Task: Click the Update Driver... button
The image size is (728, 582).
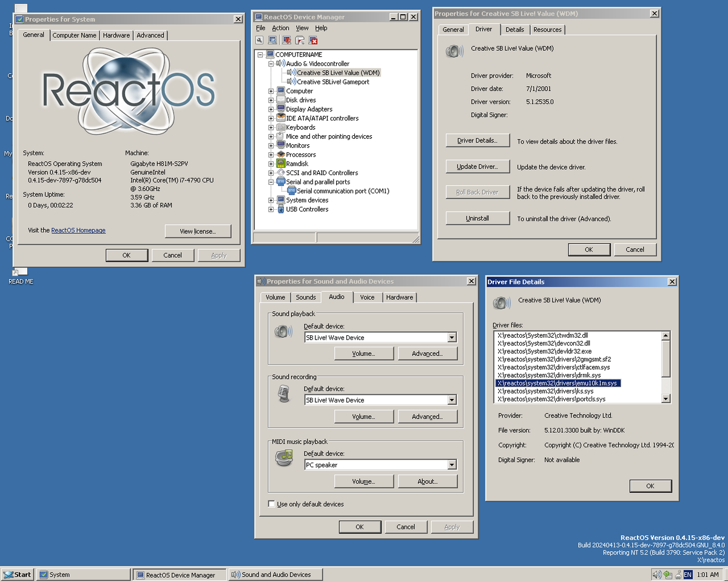Action: [477, 167]
